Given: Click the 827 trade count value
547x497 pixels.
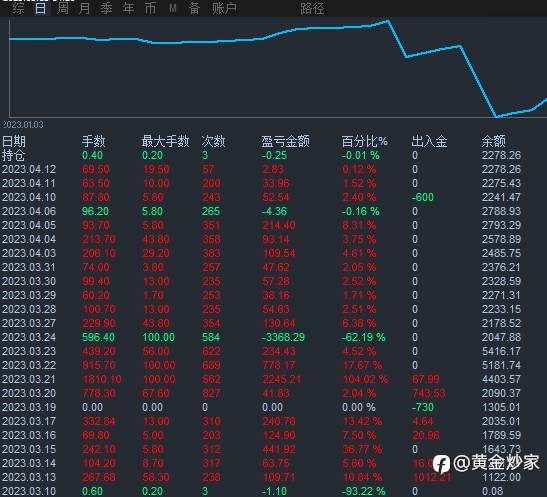Looking at the screenshot, I should [211, 393].
